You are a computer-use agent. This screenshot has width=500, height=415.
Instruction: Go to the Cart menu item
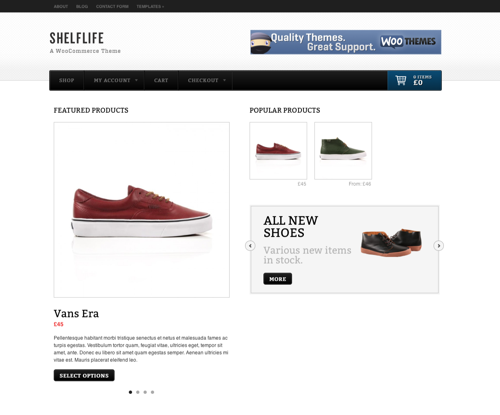coord(161,80)
